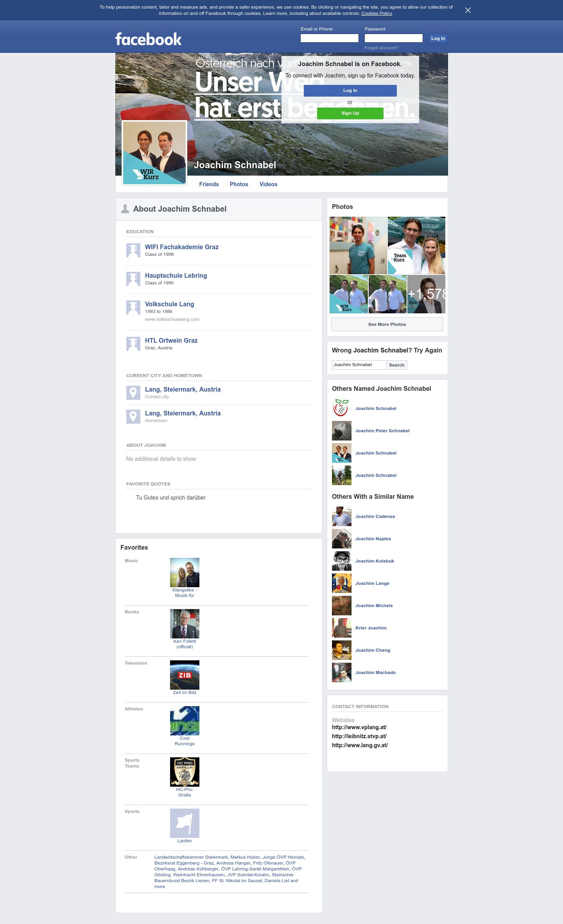This screenshot has height=924, width=563.
Task: Open the ZIB Zeit im Bild thumbnail
Action: pos(185,675)
